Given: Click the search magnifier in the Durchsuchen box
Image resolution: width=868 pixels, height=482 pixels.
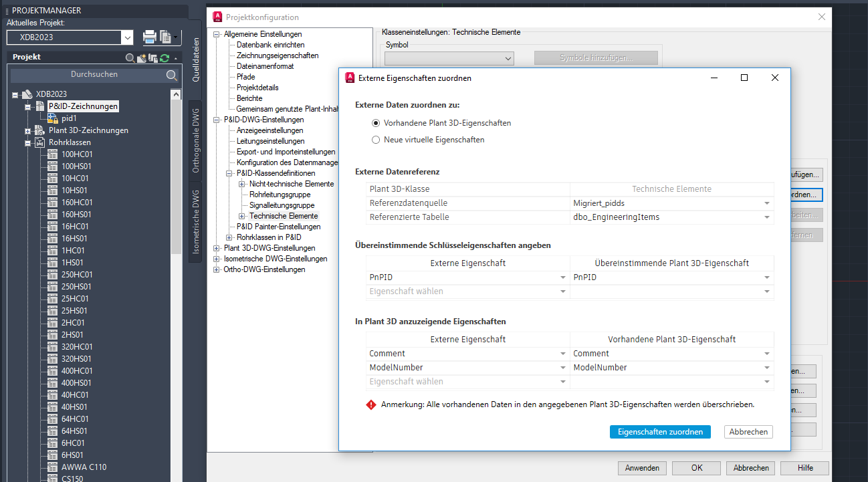Looking at the screenshot, I should point(172,75).
